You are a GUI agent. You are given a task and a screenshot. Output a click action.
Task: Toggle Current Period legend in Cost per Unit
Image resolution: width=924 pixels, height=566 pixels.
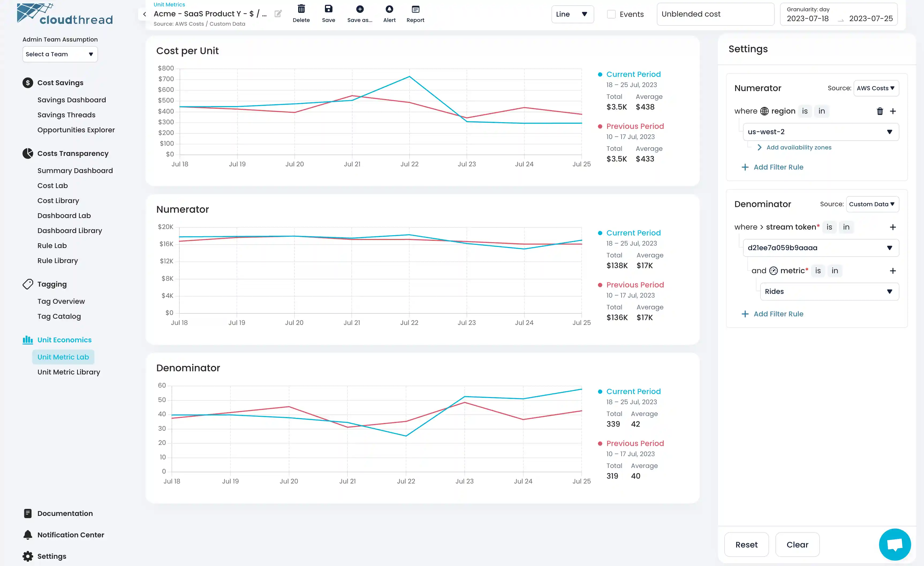(633, 74)
